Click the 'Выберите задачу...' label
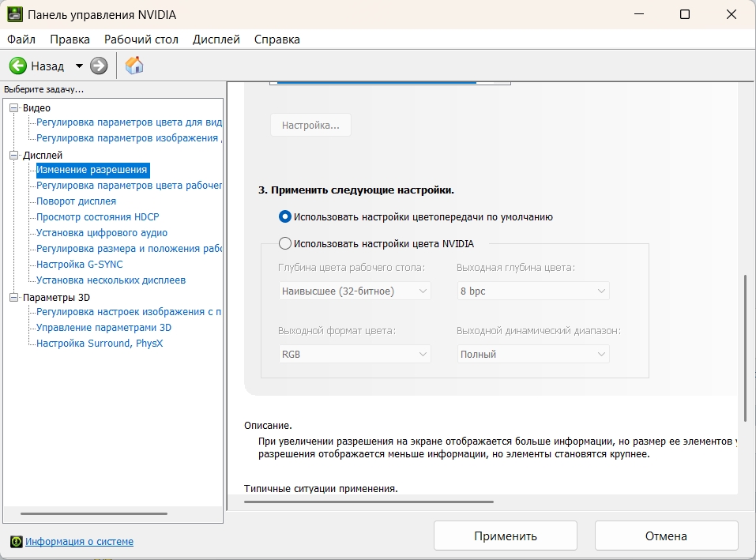This screenshot has width=756, height=560. pos(44,89)
